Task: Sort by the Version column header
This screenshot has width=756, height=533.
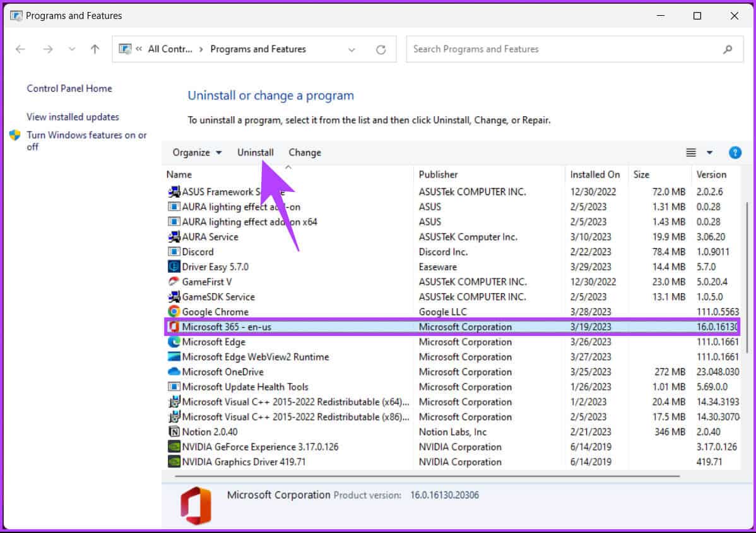Action: coord(711,174)
